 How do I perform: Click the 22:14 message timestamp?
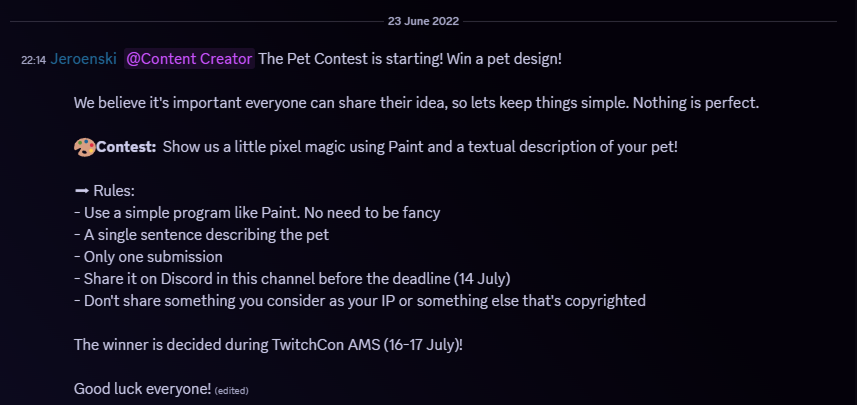click(x=33, y=60)
